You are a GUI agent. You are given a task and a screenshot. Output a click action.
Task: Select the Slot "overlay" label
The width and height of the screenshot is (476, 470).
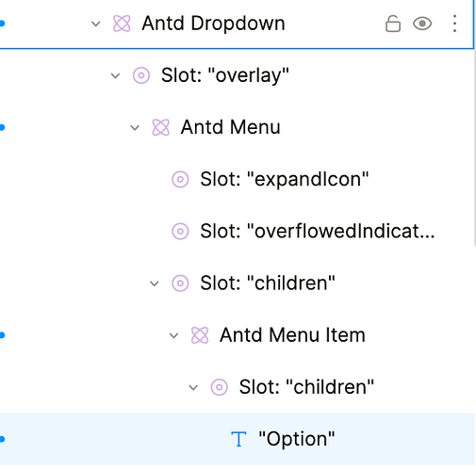pyautogui.click(x=225, y=75)
